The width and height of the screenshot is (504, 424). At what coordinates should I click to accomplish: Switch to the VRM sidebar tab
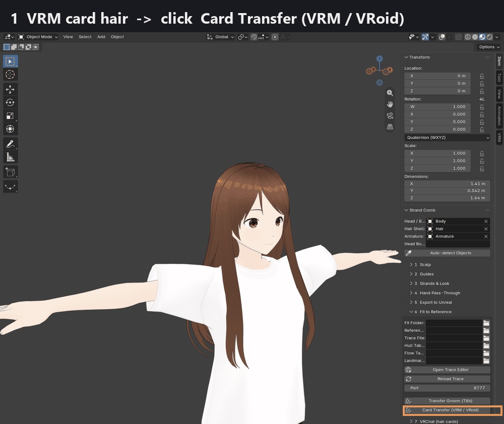coord(499,137)
